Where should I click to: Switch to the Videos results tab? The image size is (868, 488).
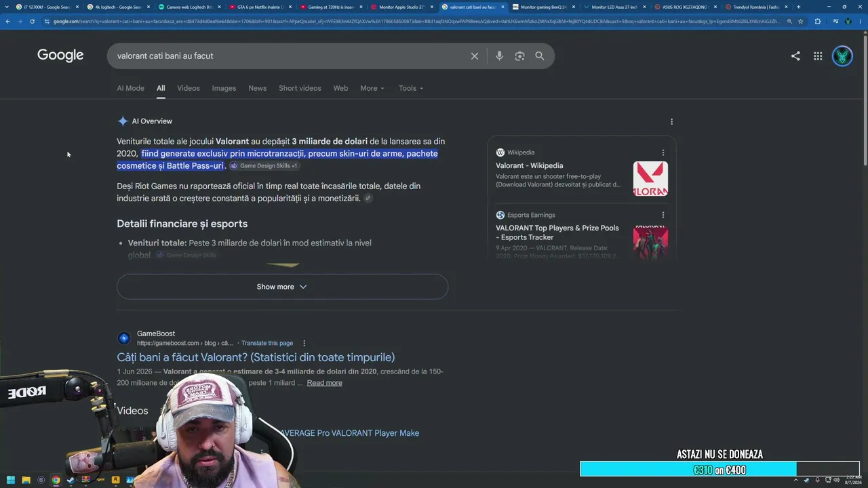point(189,88)
